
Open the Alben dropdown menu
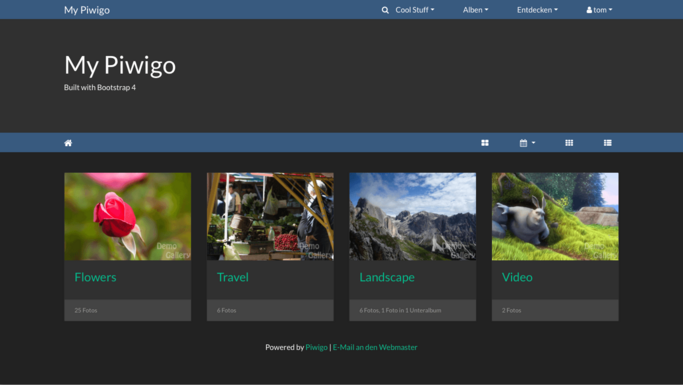(x=475, y=10)
